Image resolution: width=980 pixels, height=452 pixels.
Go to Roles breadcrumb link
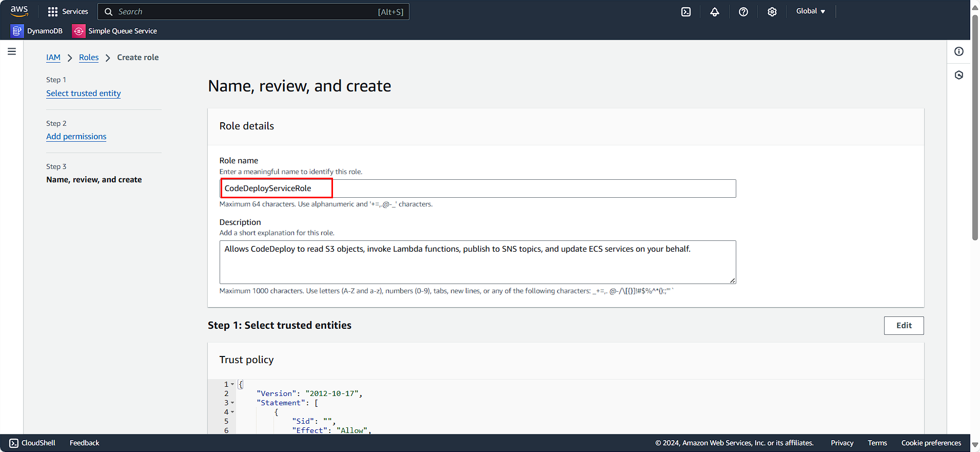point(89,58)
